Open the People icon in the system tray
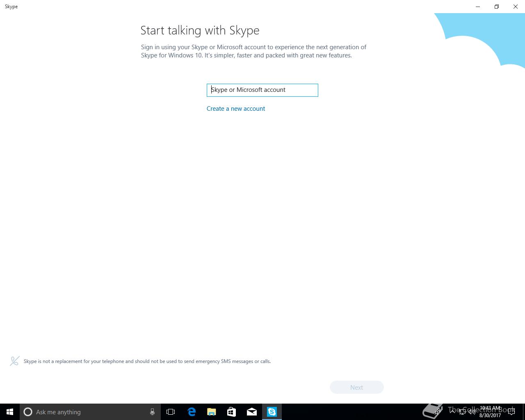 point(438,412)
